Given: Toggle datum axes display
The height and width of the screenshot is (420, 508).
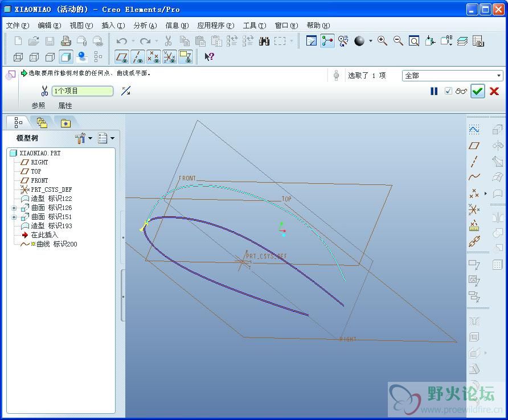Looking at the screenshot, I should click(x=138, y=57).
